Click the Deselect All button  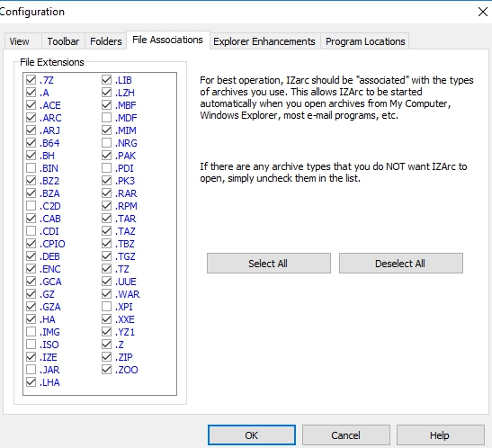pos(400,264)
